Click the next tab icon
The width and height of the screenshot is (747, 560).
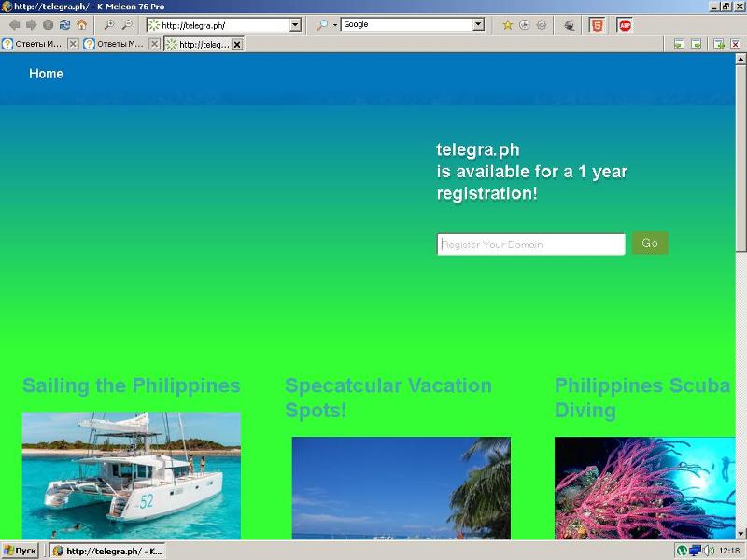click(697, 44)
